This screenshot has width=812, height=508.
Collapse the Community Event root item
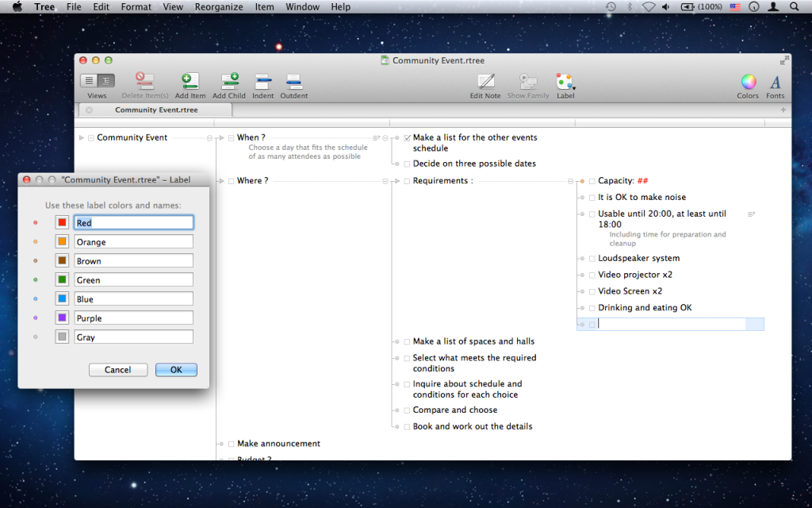pyautogui.click(x=80, y=137)
